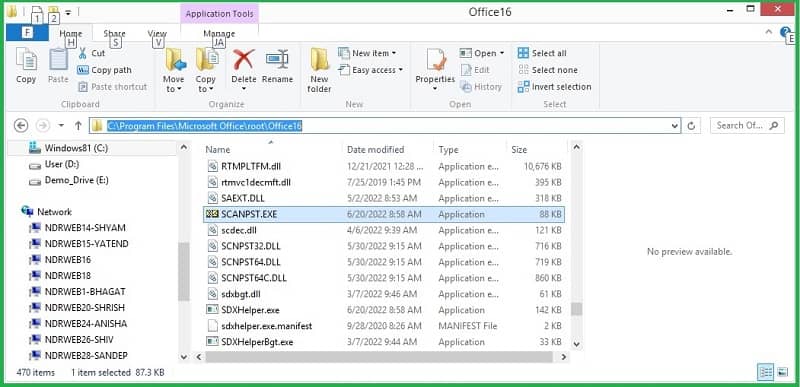Viewport: 800px width, 387px height.
Task: Click the Forward navigation arrow
Action: pos(43,125)
